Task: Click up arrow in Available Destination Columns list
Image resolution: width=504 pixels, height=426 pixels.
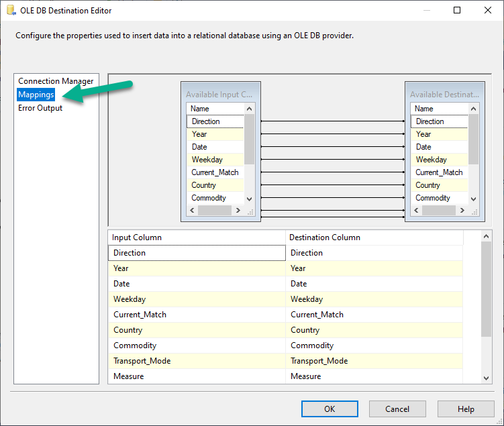Action: tap(473, 109)
